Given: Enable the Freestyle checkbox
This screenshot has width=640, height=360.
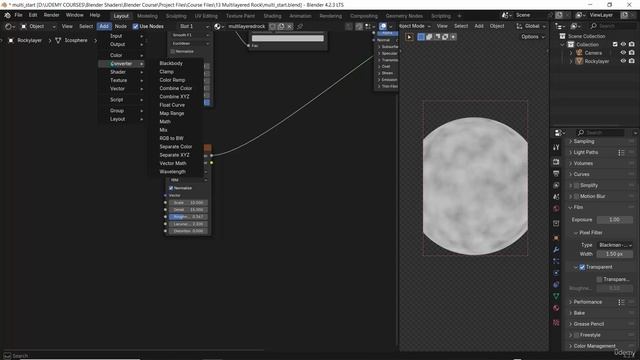Looking at the screenshot, I should point(577,335).
